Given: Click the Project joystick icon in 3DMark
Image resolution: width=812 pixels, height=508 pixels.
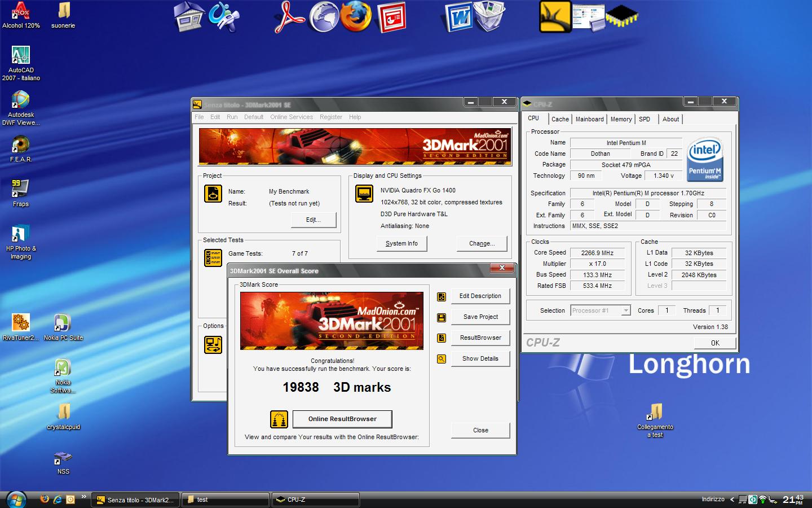Looking at the screenshot, I should [213, 194].
